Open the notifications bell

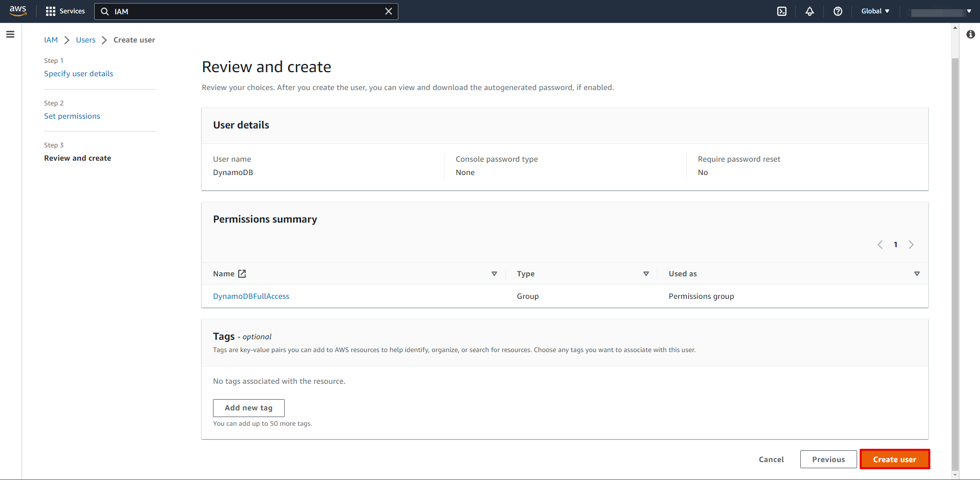tap(809, 11)
